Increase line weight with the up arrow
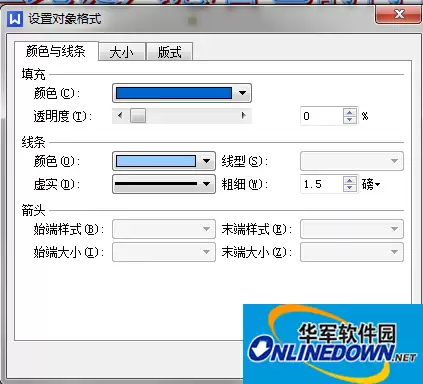Viewport: 423px width, 384px height. [x=349, y=181]
